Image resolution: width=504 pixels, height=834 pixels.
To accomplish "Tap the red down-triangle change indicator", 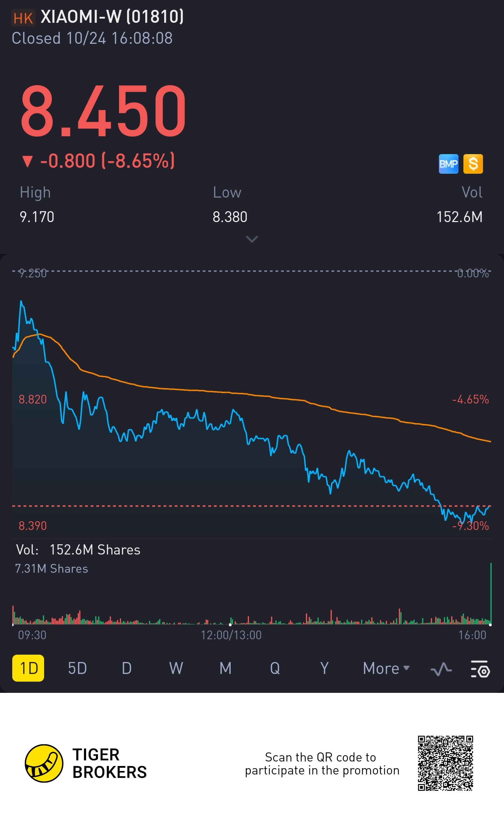I will pos(27,161).
